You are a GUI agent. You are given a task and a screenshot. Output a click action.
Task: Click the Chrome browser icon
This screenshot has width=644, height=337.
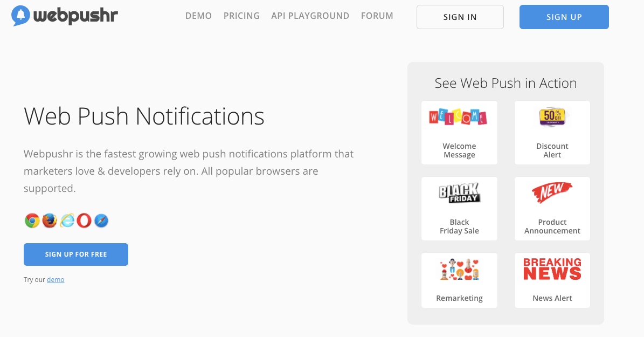32,221
